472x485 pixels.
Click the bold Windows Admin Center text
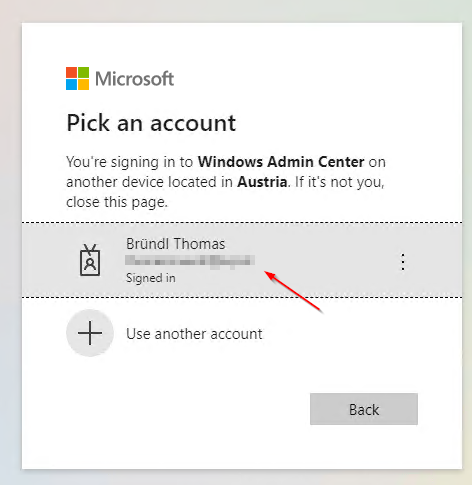tap(281, 162)
